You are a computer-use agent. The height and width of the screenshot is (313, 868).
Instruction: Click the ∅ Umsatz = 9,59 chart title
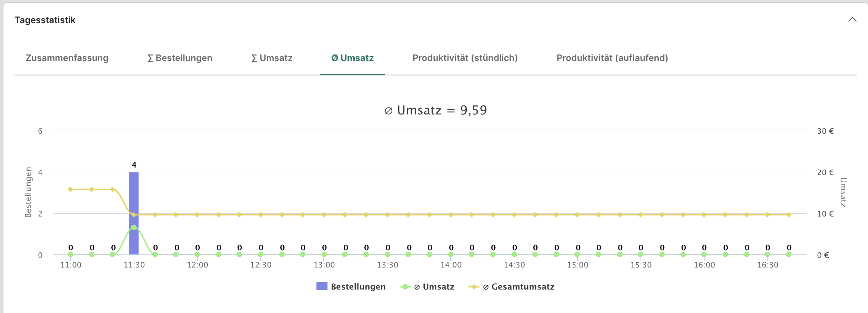[436, 110]
